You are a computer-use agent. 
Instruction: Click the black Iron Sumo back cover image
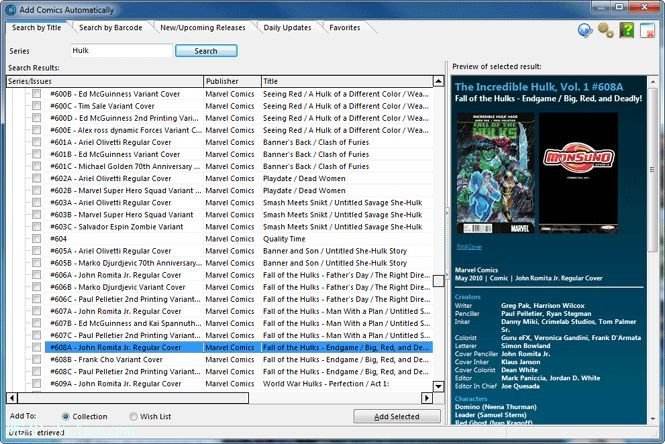pos(578,173)
